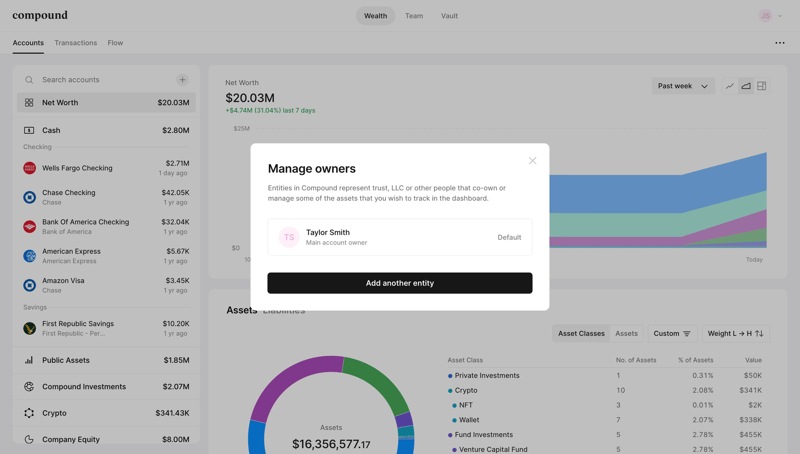Viewport: 800px width, 454px height.
Task: Switch to area chart view
Action: (x=746, y=86)
